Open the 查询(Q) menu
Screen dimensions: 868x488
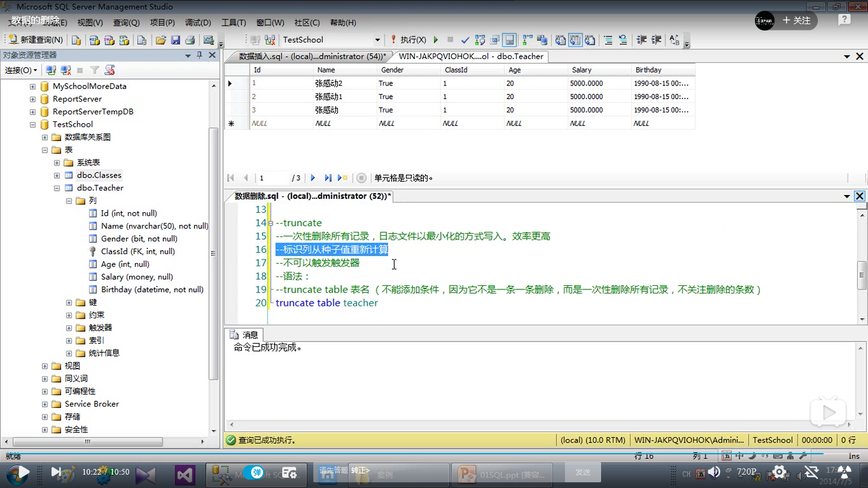pos(126,23)
